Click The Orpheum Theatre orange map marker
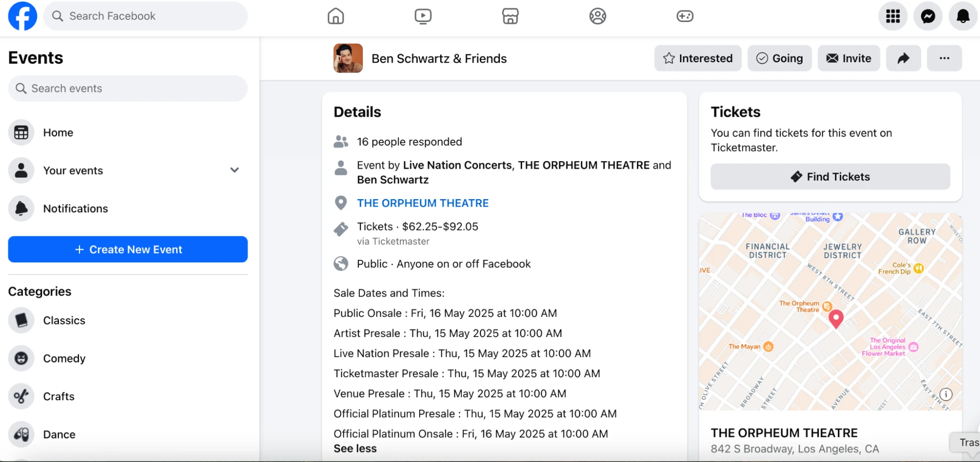Viewport: 980px width, 462px height. (827, 307)
